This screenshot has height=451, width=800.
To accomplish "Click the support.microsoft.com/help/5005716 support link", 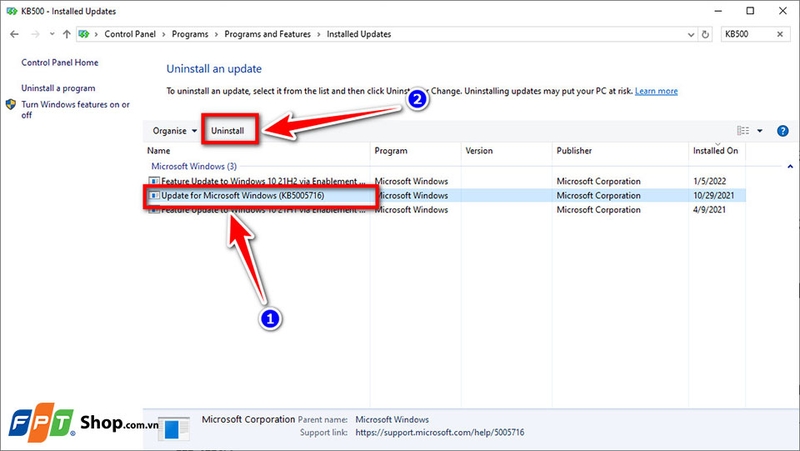I will coord(440,433).
